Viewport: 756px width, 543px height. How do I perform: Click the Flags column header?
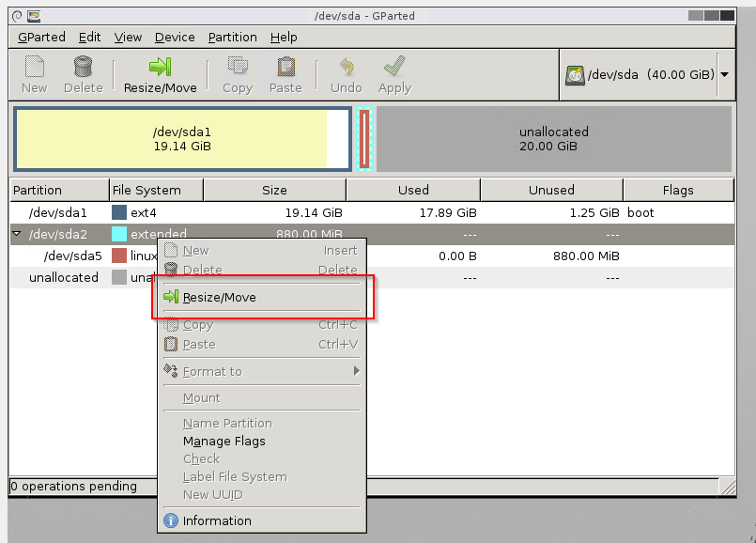click(x=678, y=190)
